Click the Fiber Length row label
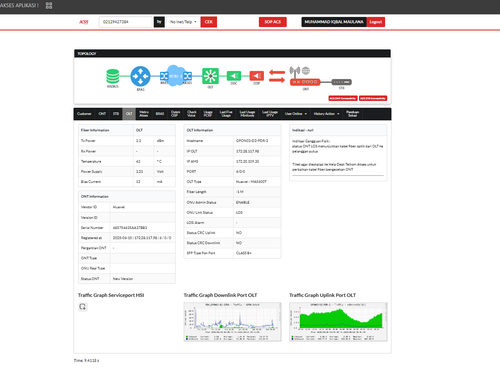This screenshot has width=500, height=370. pyautogui.click(x=196, y=192)
